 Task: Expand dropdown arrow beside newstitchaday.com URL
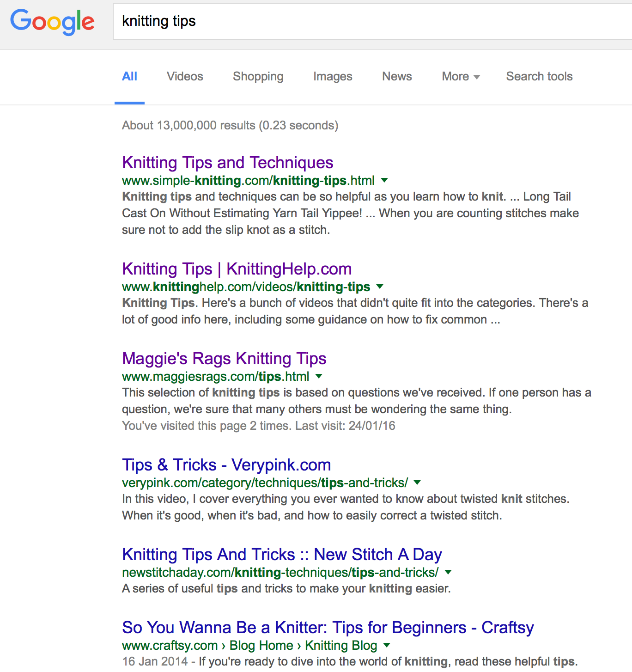click(448, 572)
